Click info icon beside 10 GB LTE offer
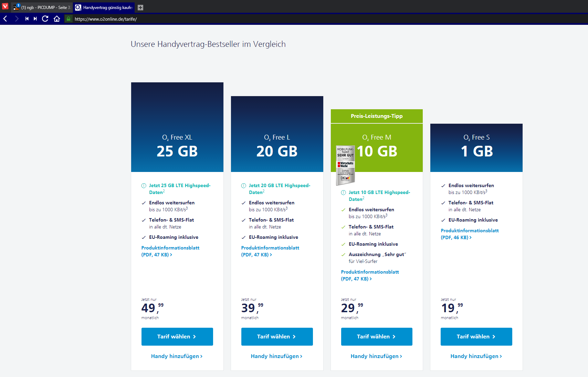Image resolution: width=588 pixels, height=377 pixels. click(x=344, y=193)
